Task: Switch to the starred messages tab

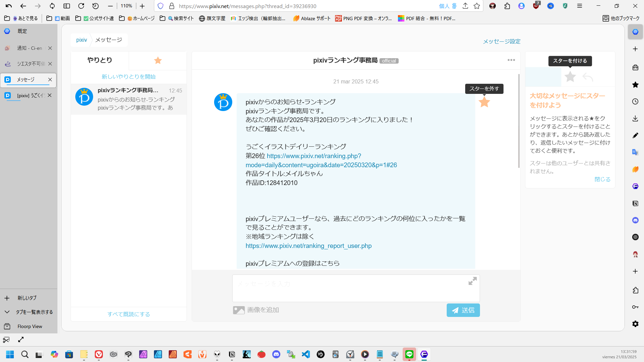Action: (158, 61)
